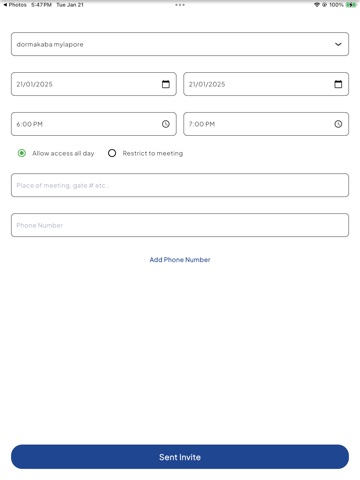
Task: Click the Allow access all day label
Action: click(x=63, y=153)
